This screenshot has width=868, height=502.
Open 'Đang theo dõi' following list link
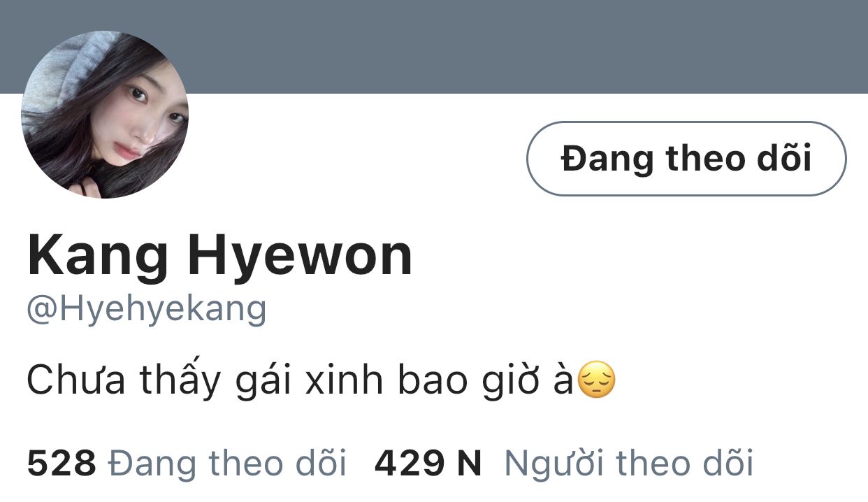click(x=228, y=464)
